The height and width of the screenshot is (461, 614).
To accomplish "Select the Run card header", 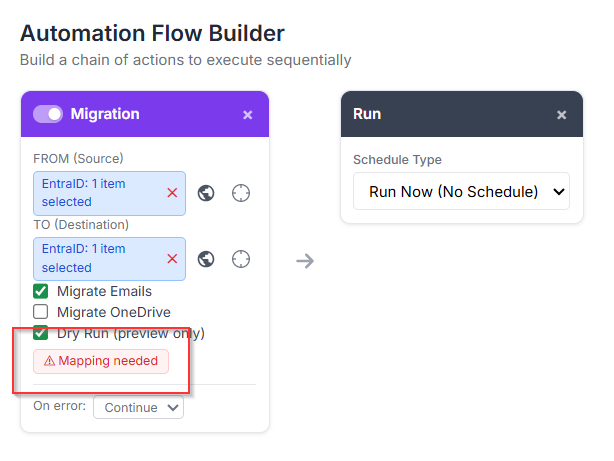I will (440, 115).
